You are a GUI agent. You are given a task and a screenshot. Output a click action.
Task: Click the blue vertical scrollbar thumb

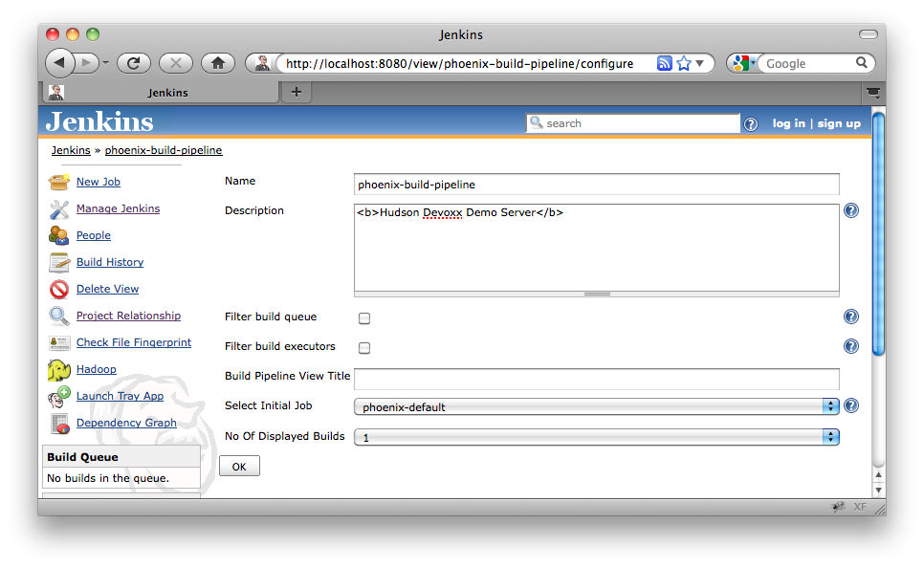(878, 234)
